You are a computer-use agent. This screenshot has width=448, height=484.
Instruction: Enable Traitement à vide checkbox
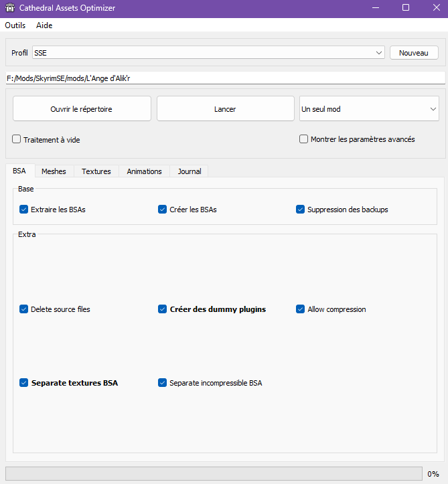16,139
